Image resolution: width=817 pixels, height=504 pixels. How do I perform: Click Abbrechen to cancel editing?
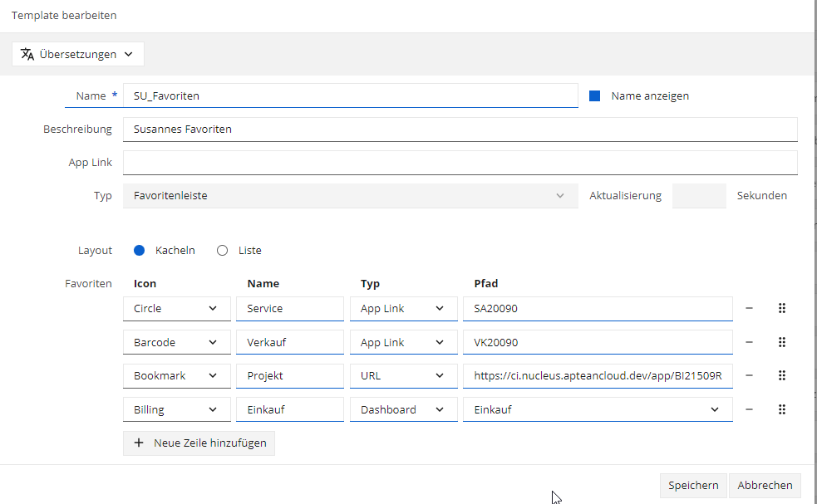coord(765,485)
